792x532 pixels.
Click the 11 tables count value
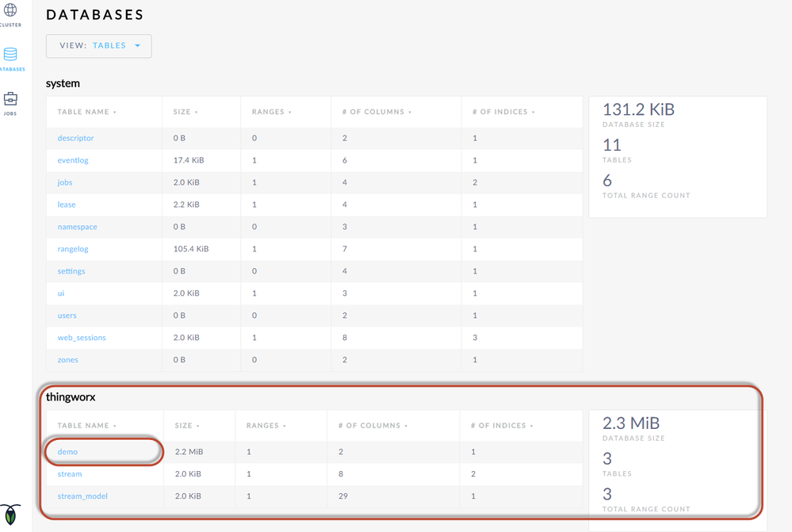[612, 146]
